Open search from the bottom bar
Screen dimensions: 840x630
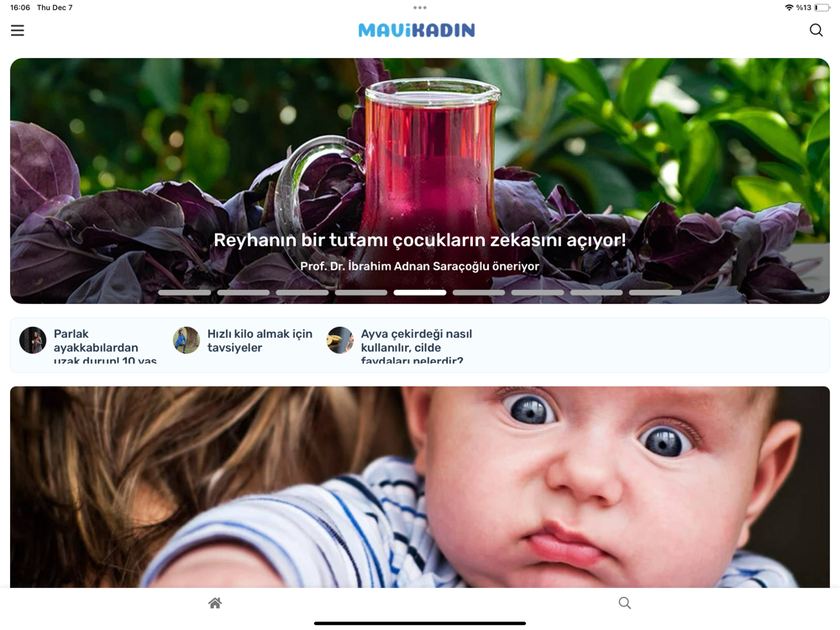625,603
